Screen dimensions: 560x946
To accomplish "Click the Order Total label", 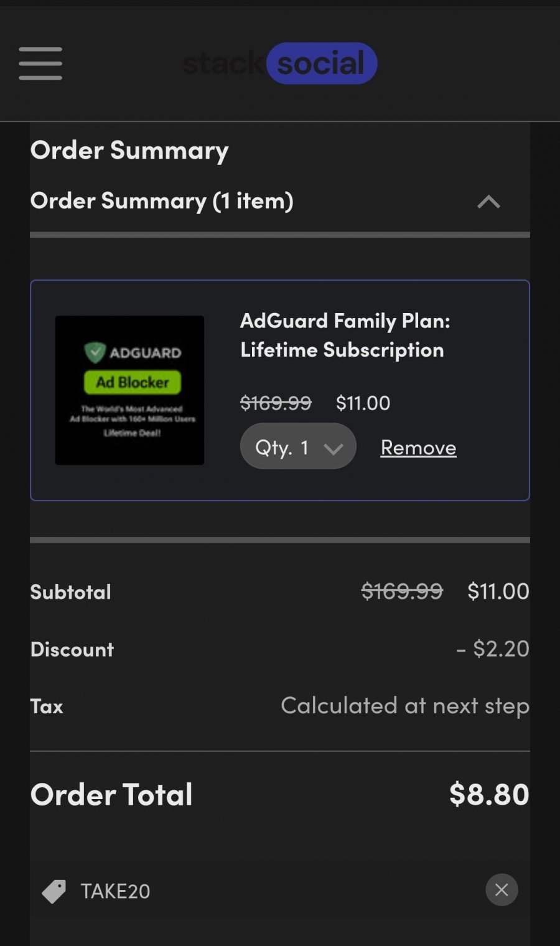I will (x=111, y=795).
